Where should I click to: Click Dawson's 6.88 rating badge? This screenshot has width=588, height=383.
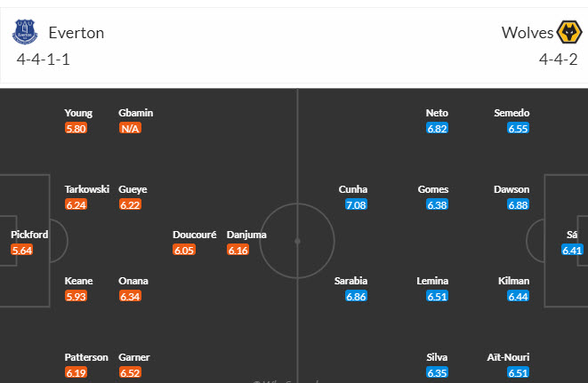pos(519,204)
